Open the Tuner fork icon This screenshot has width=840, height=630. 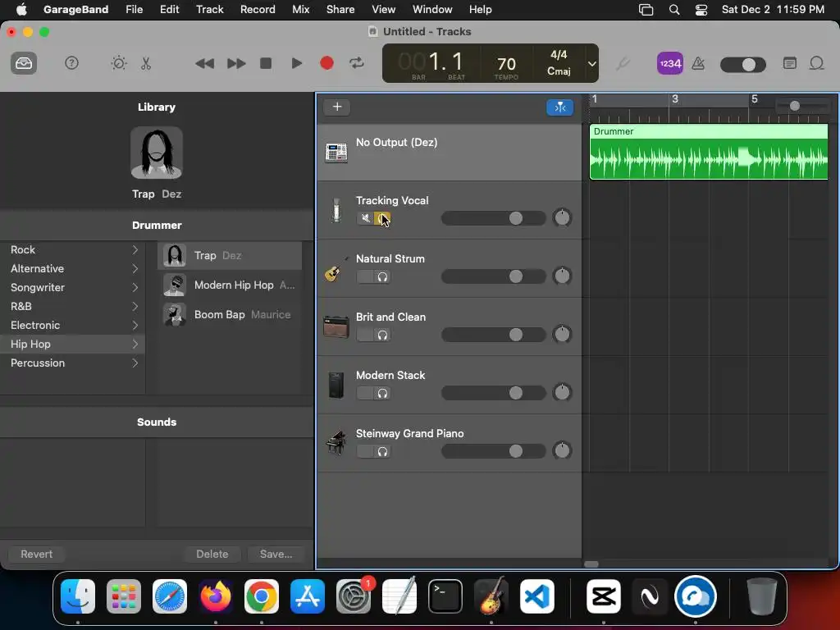tap(623, 64)
